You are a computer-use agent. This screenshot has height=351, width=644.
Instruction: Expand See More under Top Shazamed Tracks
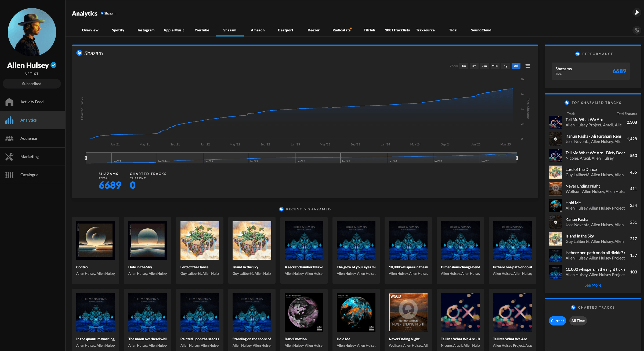(593, 285)
